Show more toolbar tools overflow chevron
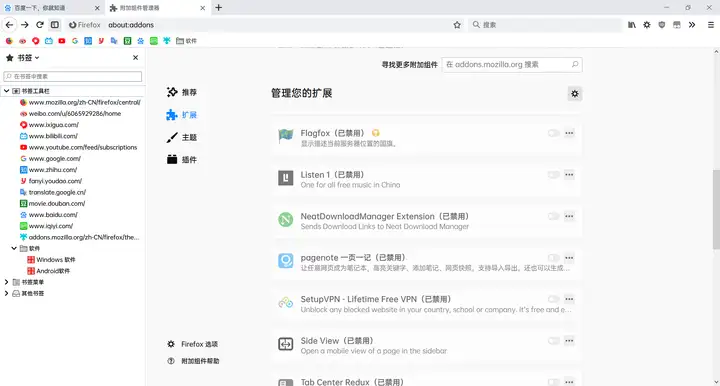This screenshot has height=386, width=720. click(692, 25)
